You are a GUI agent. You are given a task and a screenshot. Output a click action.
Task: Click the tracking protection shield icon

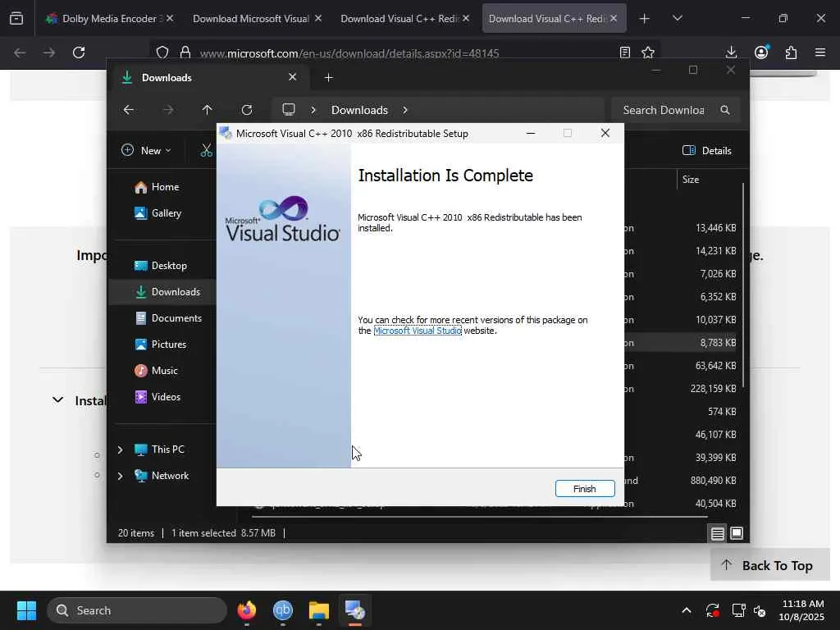click(x=162, y=52)
